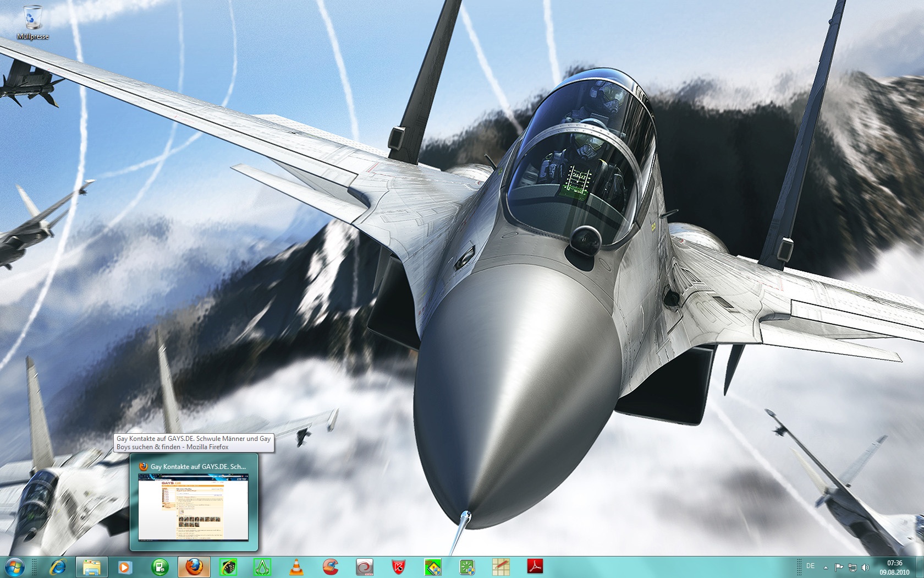Click the Firefox taskbar button
924x578 pixels.
coord(194,566)
